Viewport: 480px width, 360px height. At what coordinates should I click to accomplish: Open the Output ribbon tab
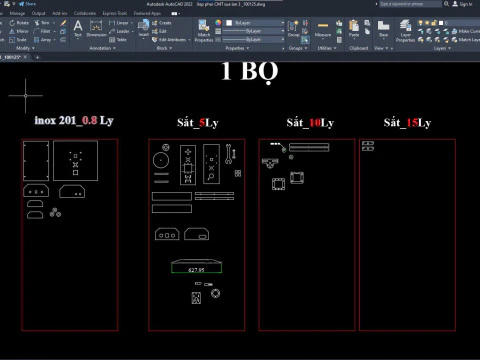pyautogui.click(x=38, y=13)
